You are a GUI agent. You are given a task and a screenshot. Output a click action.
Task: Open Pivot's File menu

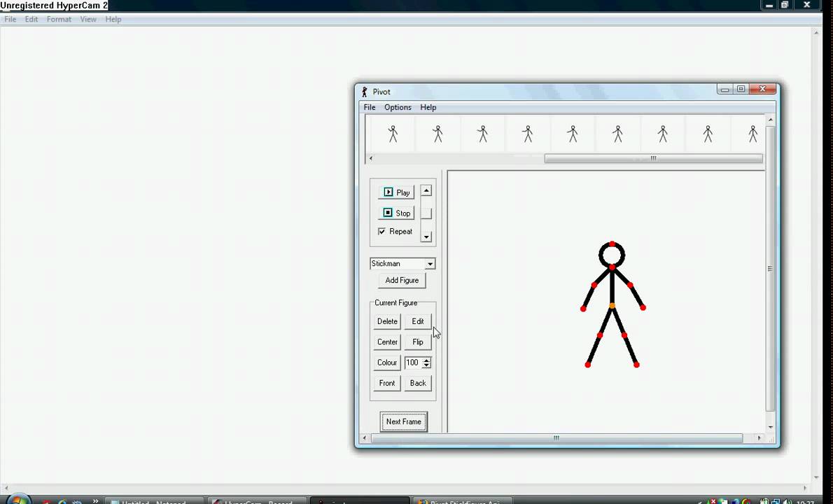pyautogui.click(x=369, y=107)
